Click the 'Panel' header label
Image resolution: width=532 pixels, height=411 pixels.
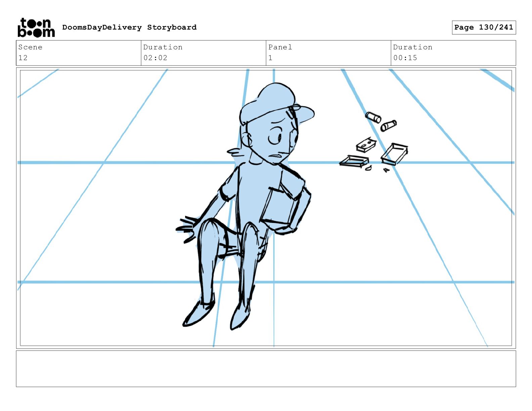click(280, 47)
